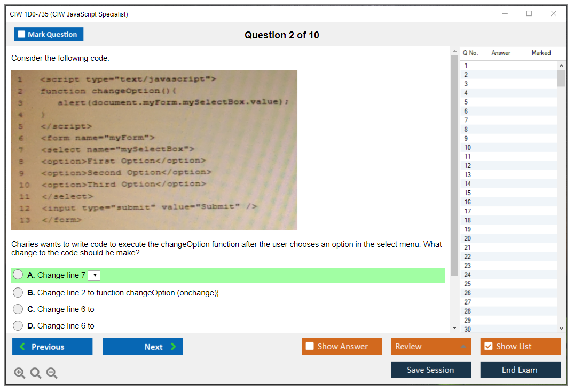This screenshot has width=574, height=392.
Task: Select answer option A radio button
Action: (x=18, y=275)
